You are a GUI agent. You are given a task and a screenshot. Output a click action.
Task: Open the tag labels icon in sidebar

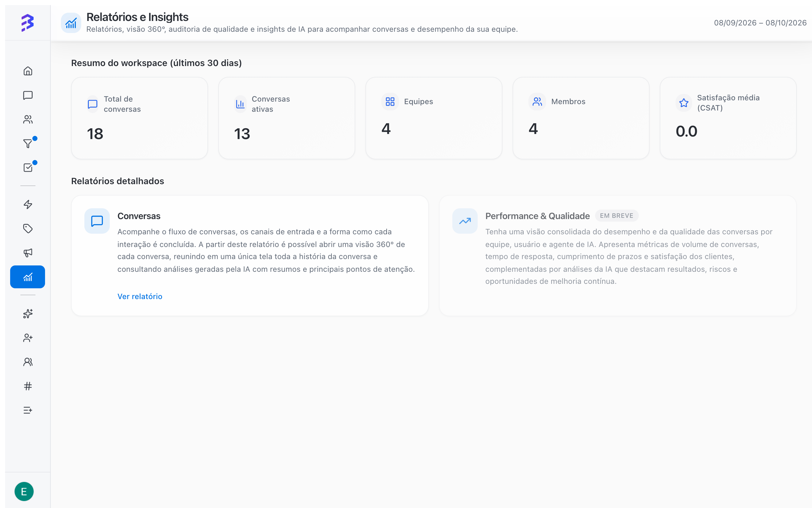[x=28, y=229]
